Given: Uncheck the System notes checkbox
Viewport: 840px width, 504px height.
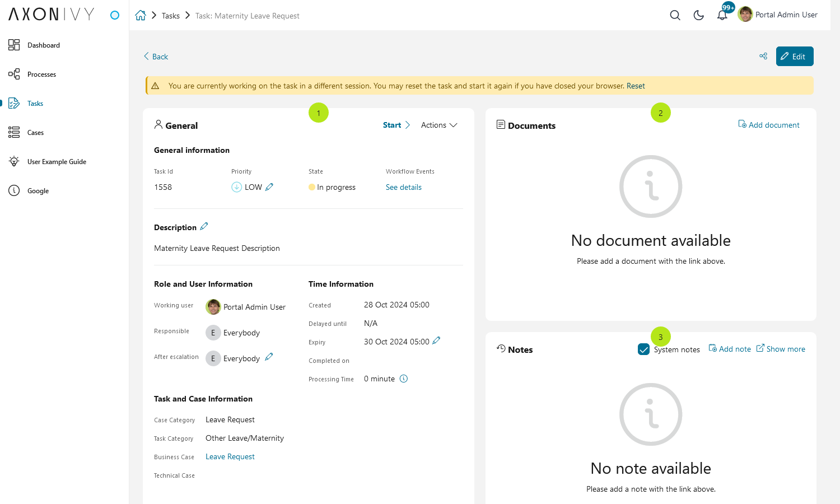Looking at the screenshot, I should (643, 349).
